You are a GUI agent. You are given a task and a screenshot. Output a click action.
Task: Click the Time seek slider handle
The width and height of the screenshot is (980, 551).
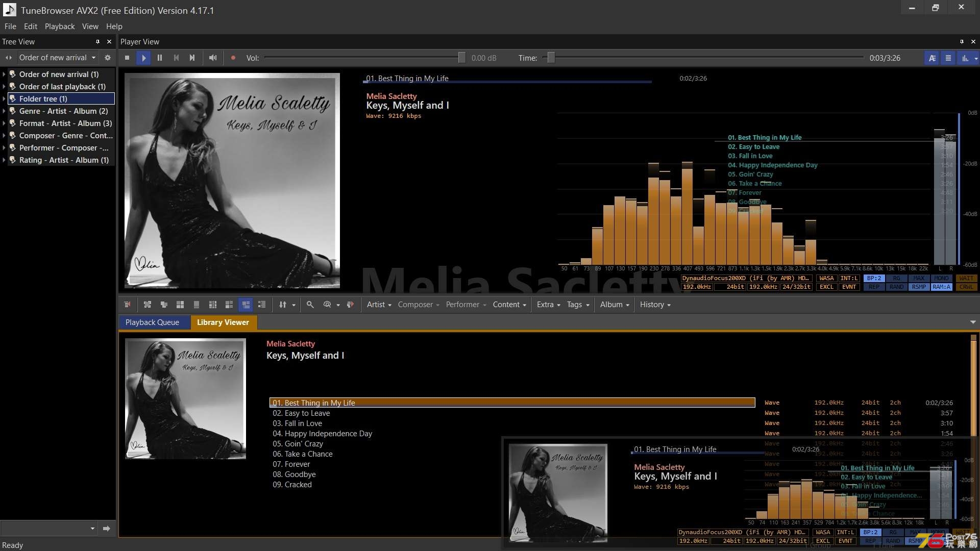pyautogui.click(x=551, y=58)
